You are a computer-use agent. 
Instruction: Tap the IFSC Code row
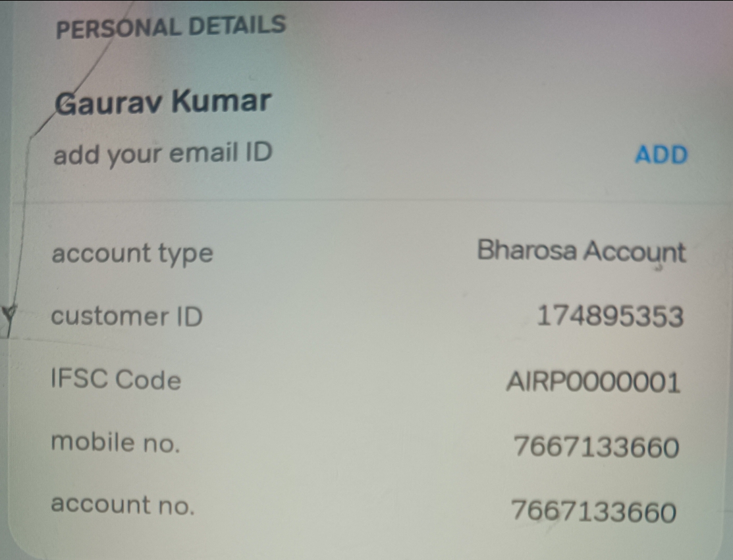pos(368,380)
